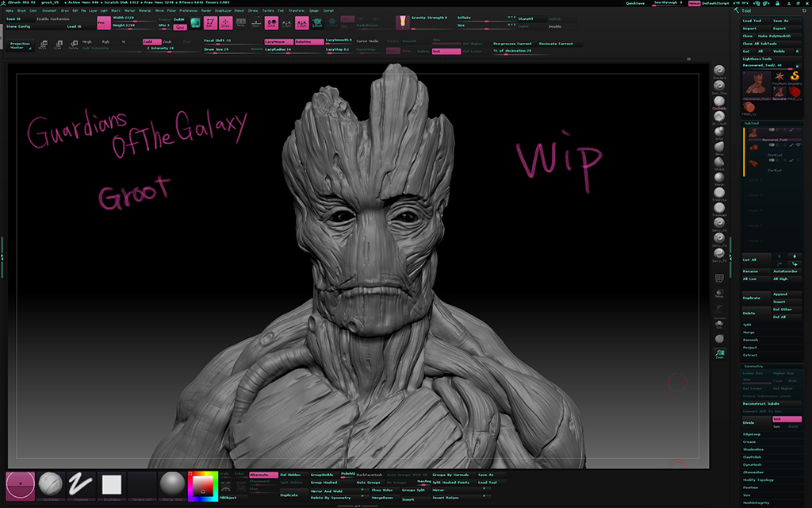The image size is (812, 508).
Task: Click the QuickSave button at top
Action: [x=635, y=3]
